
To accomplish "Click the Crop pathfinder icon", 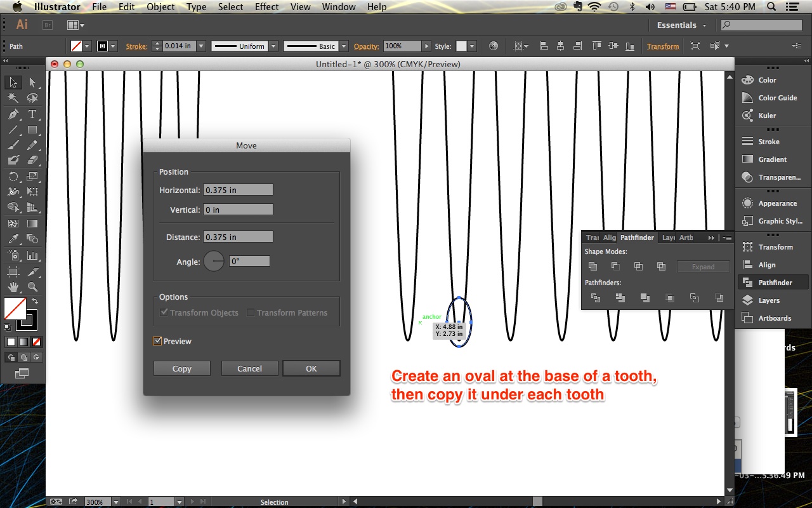I will pyautogui.click(x=669, y=297).
